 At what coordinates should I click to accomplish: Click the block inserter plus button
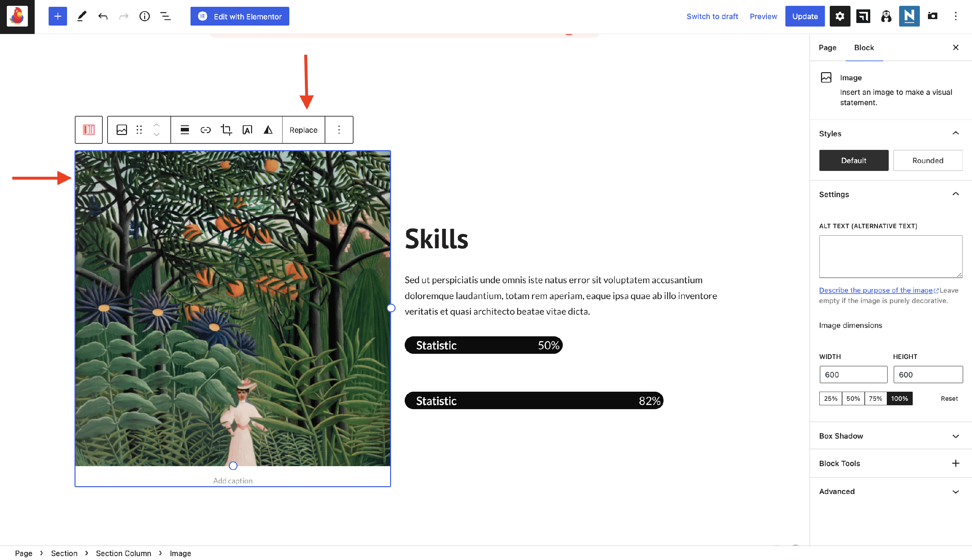(58, 16)
